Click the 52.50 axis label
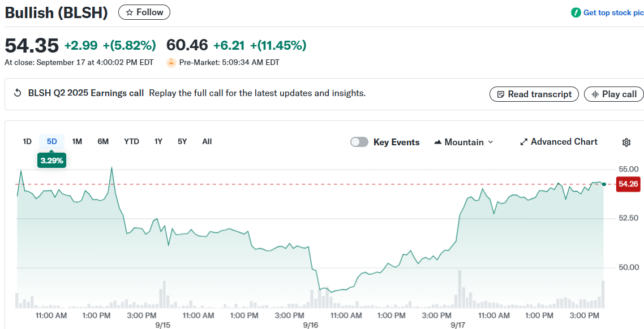Image resolution: width=644 pixels, height=329 pixels. tap(628, 218)
